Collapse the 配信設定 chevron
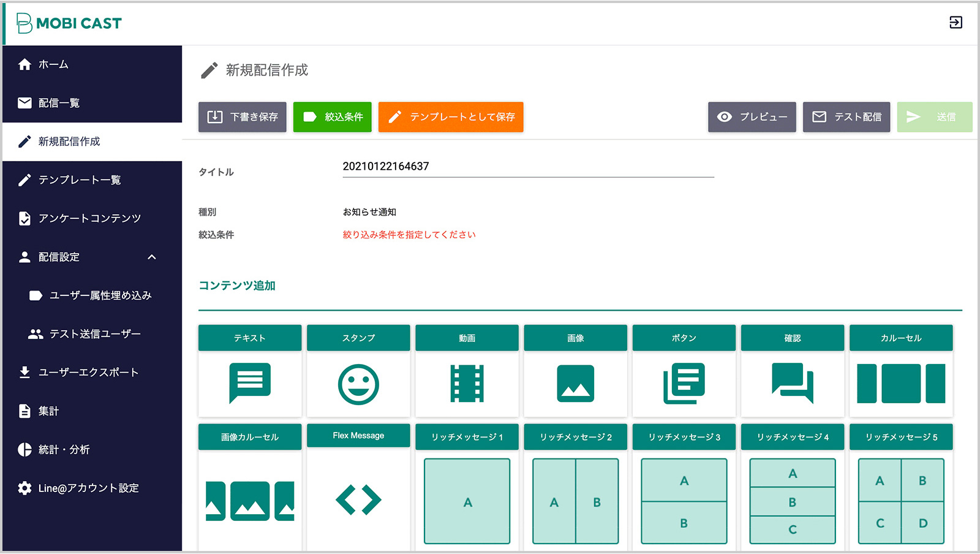This screenshot has width=980, height=554. [x=152, y=257]
